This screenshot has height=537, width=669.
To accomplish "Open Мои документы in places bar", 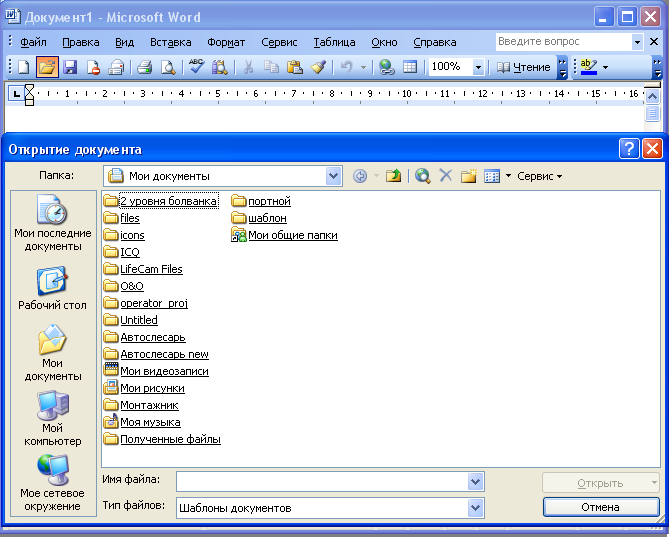I will (52, 353).
